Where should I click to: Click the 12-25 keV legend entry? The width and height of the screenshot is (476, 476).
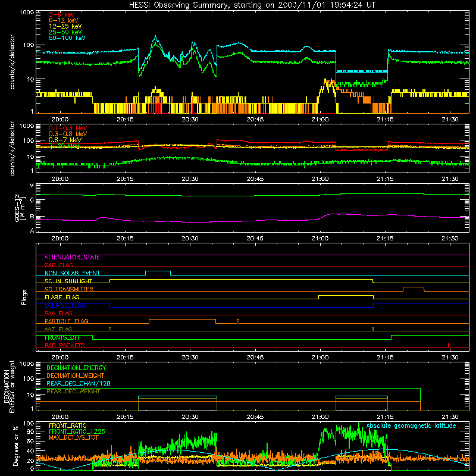tap(65, 26)
